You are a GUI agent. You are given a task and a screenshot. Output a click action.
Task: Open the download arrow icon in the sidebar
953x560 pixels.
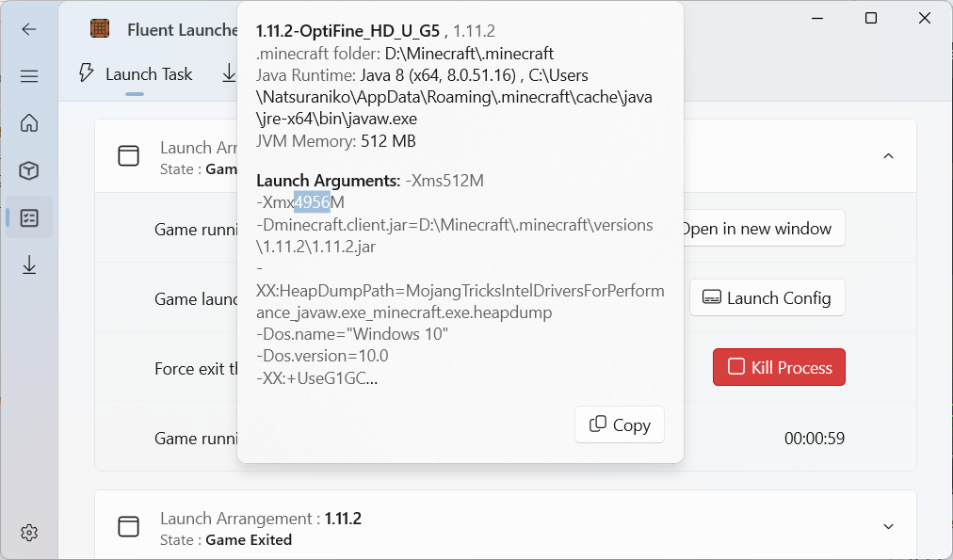(x=29, y=264)
